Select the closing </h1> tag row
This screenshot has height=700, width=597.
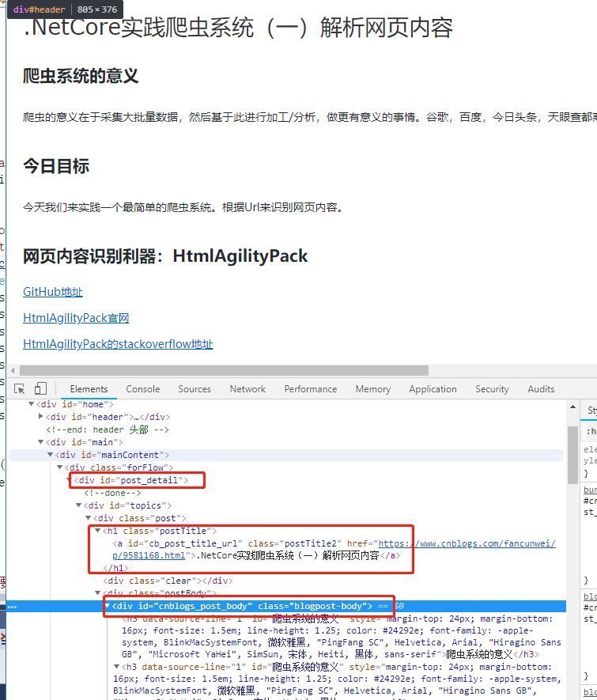coord(115,568)
